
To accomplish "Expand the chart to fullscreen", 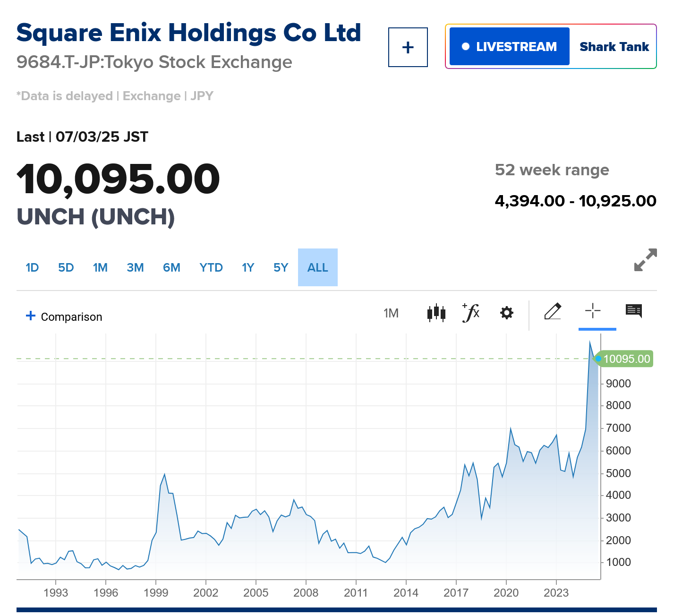I will 645,260.
